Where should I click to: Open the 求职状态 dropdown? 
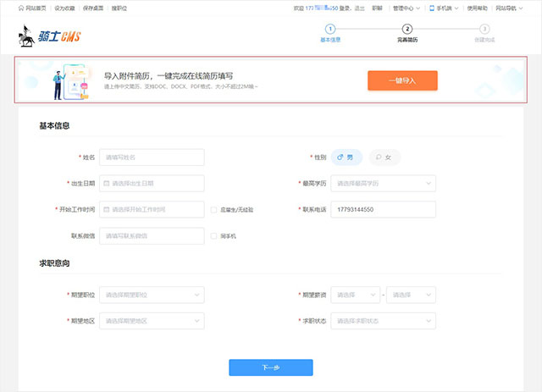[383, 321]
